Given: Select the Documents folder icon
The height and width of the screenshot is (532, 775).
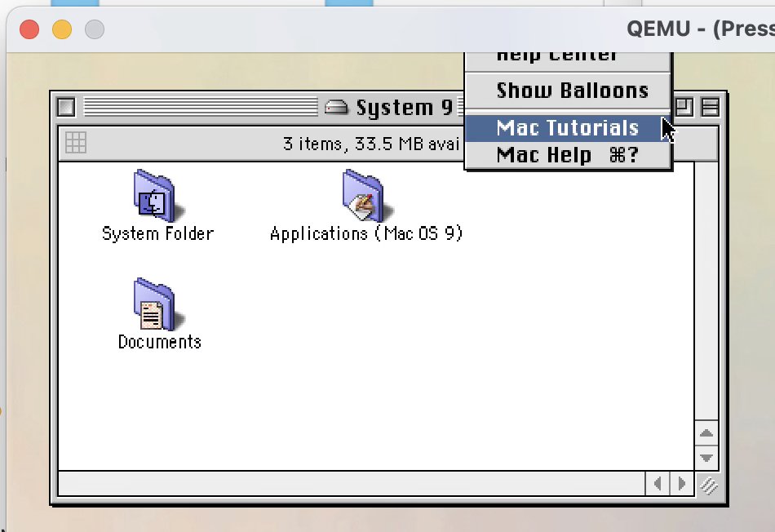Looking at the screenshot, I should click(x=157, y=304).
